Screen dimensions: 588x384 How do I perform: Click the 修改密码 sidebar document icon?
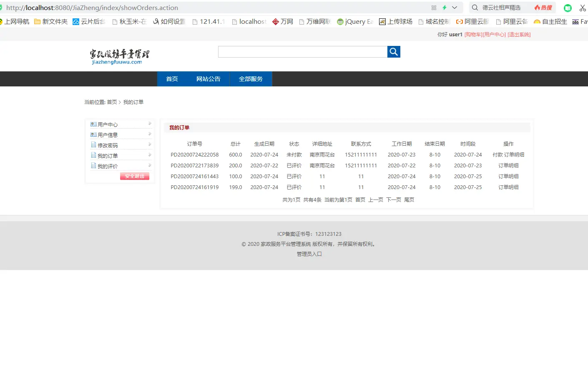click(x=94, y=144)
